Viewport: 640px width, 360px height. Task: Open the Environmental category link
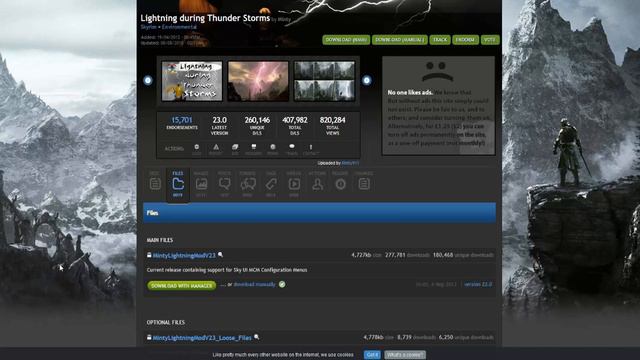[179, 27]
